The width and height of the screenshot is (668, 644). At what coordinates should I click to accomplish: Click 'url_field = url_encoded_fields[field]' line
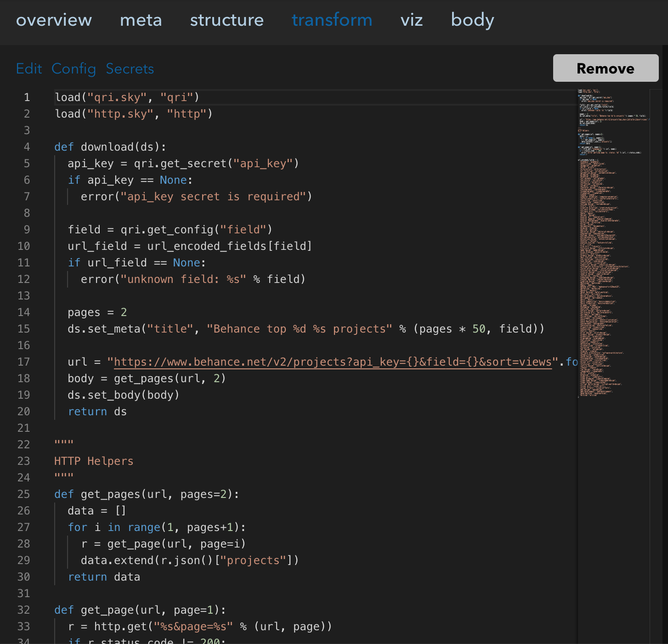click(x=190, y=246)
